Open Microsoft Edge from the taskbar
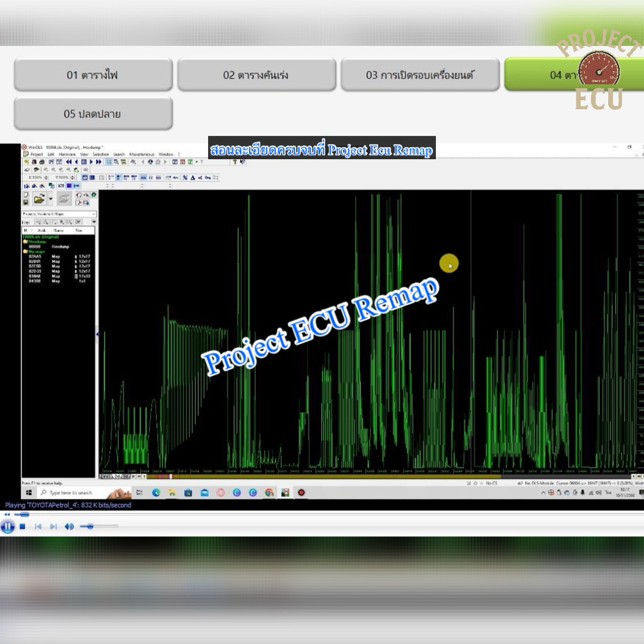Screen dimensions: 644x644 pyautogui.click(x=156, y=492)
